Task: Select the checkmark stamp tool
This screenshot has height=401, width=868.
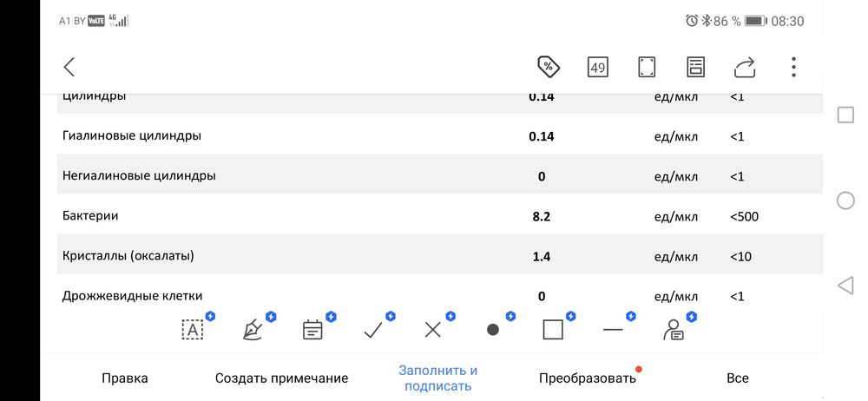Action: click(373, 330)
